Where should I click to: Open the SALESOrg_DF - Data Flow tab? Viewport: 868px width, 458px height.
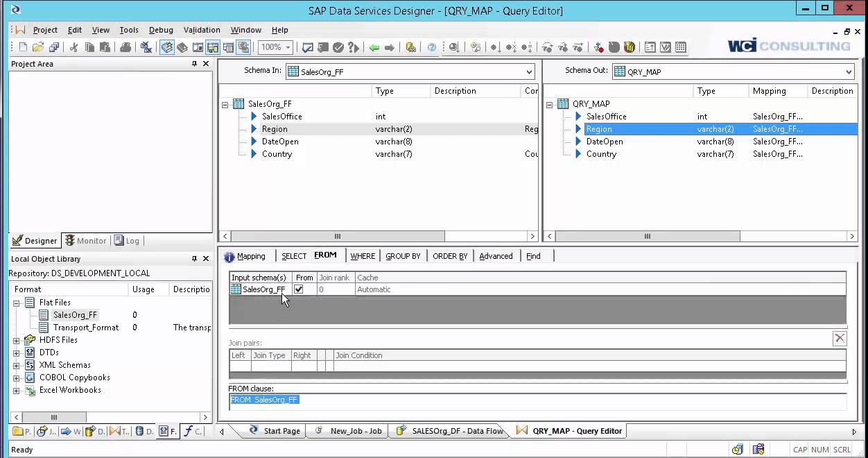coord(449,431)
